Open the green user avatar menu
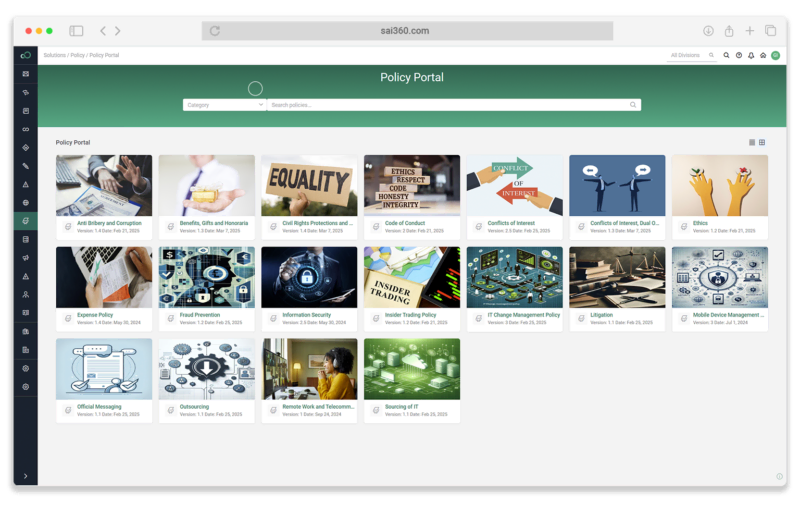800x514 pixels. point(775,56)
